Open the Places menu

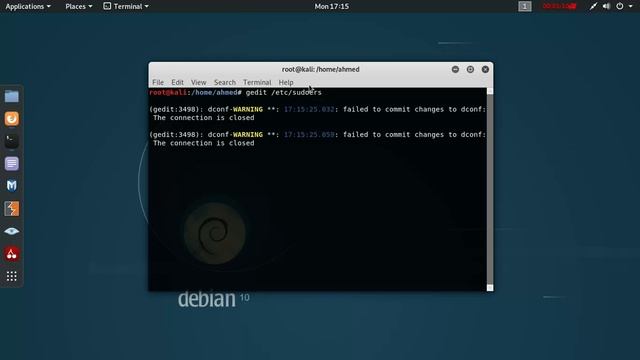[x=79, y=6]
